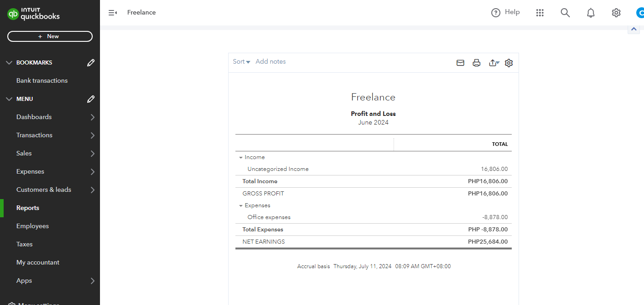644x305 pixels.
Task: Go to Taxes in the menu
Action: 25,244
